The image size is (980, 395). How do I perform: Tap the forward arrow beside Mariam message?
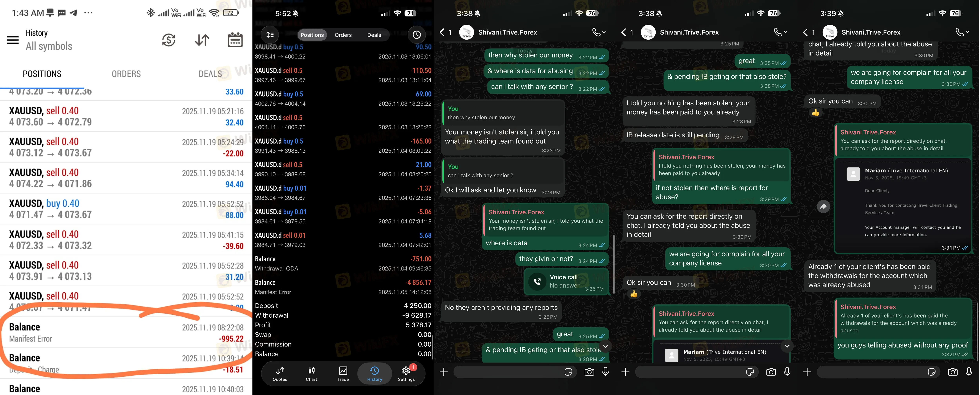point(823,207)
